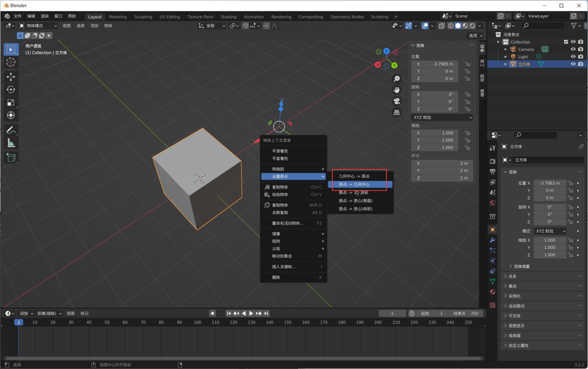588x369 pixels.
Task: Open the Scene properties tab icon
Action: tap(493, 193)
